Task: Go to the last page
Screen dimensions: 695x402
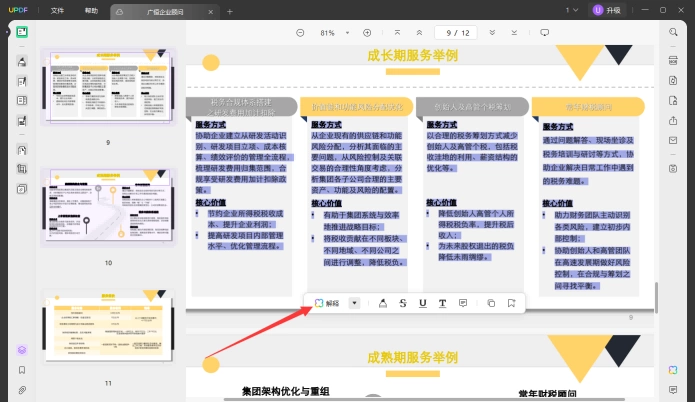Action: click(514, 33)
